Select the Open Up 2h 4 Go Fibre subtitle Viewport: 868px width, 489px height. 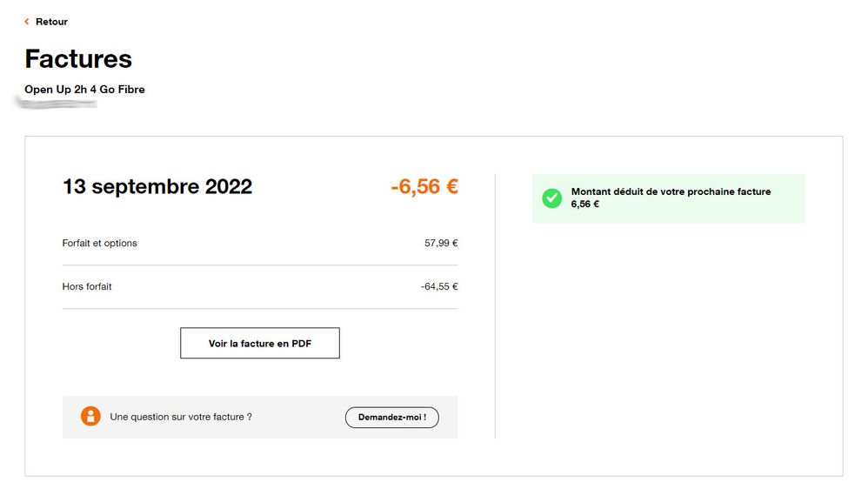(84, 90)
